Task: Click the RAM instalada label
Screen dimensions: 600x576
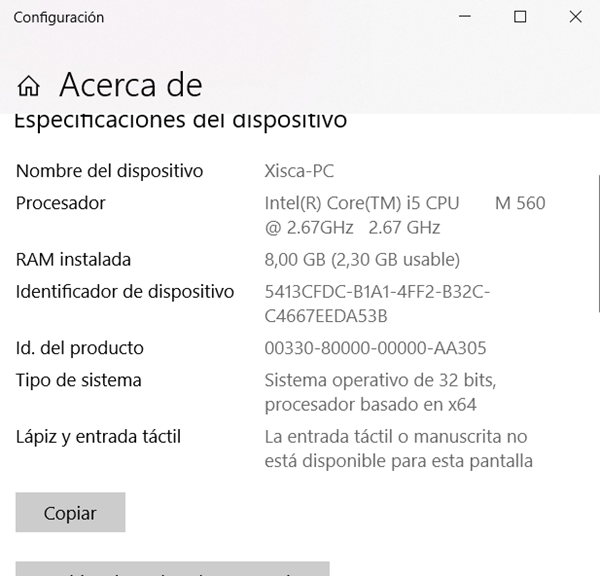Action: point(73,260)
